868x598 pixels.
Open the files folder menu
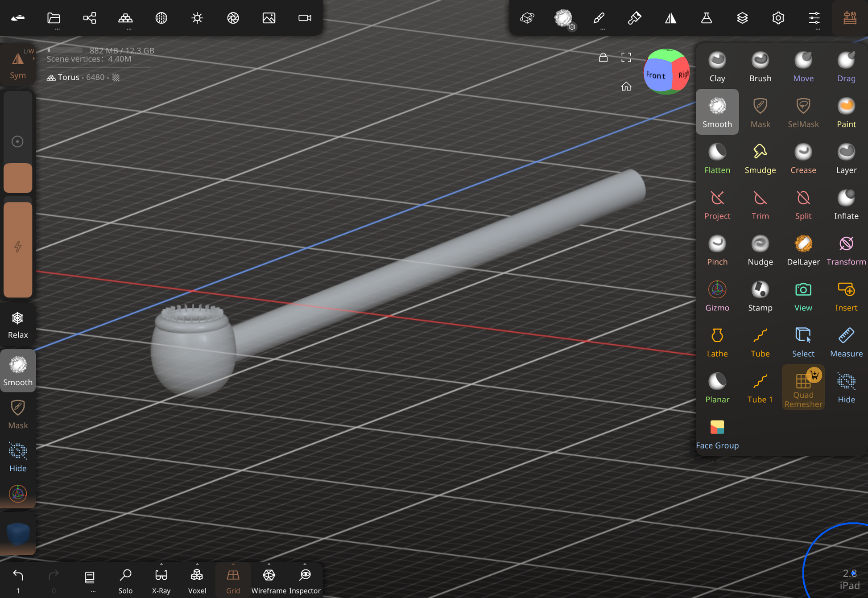tap(54, 18)
